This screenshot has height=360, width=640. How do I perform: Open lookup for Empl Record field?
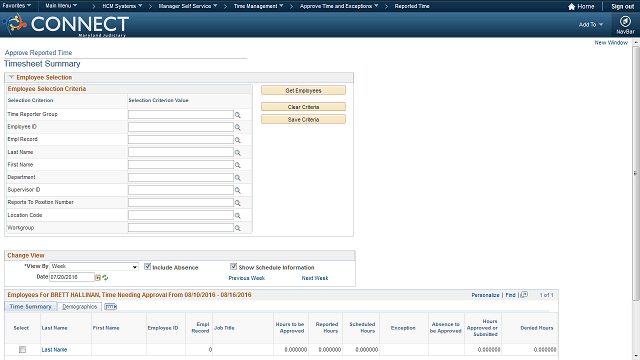pyautogui.click(x=238, y=140)
